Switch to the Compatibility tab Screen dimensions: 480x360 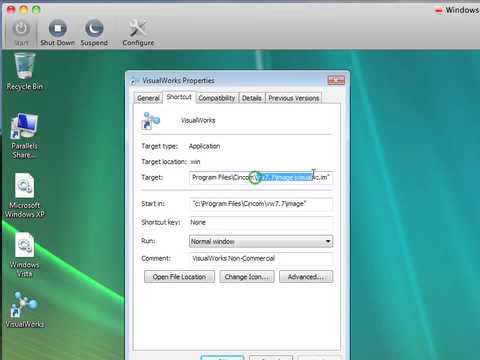point(217,98)
